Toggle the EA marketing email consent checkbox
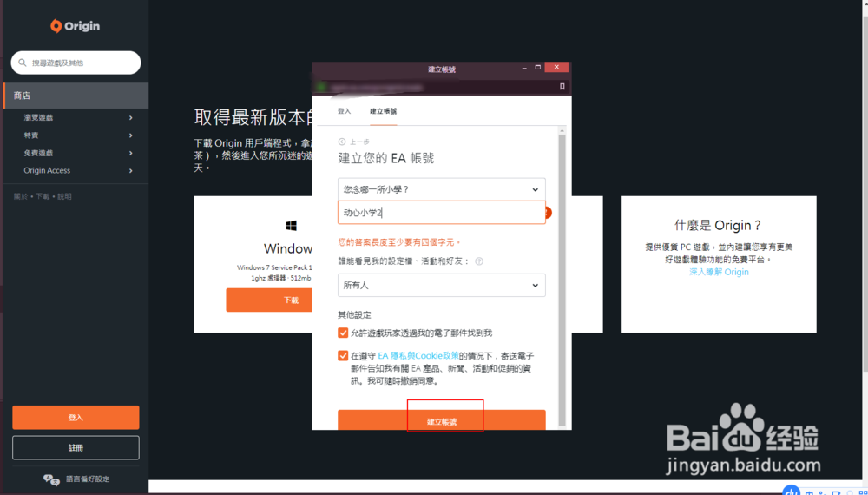 click(x=343, y=355)
